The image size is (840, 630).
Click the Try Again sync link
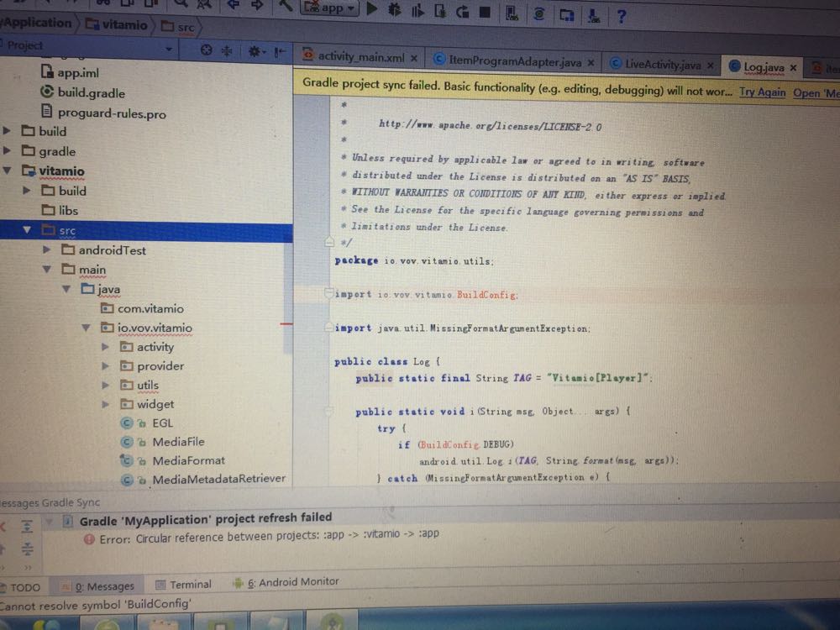pos(763,92)
